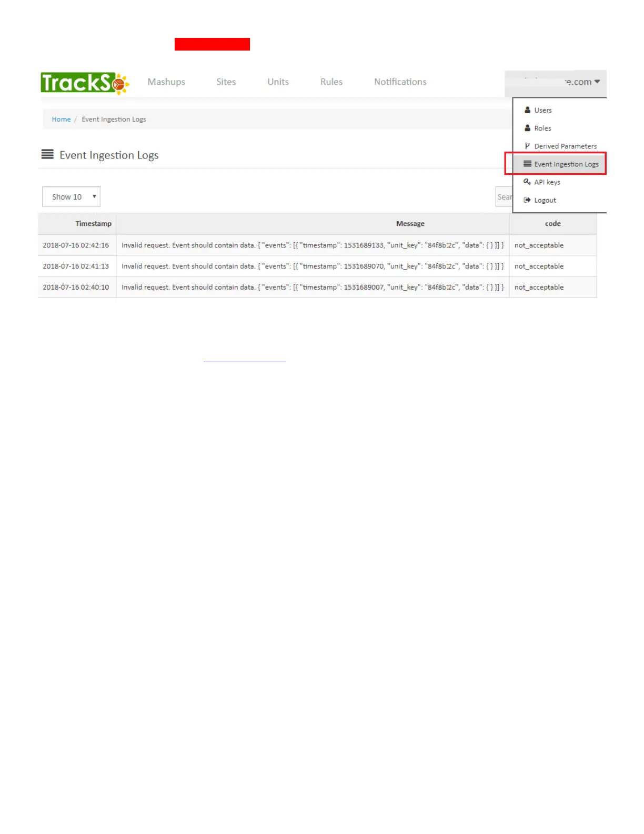Open the Notifications navigation item

tap(400, 82)
